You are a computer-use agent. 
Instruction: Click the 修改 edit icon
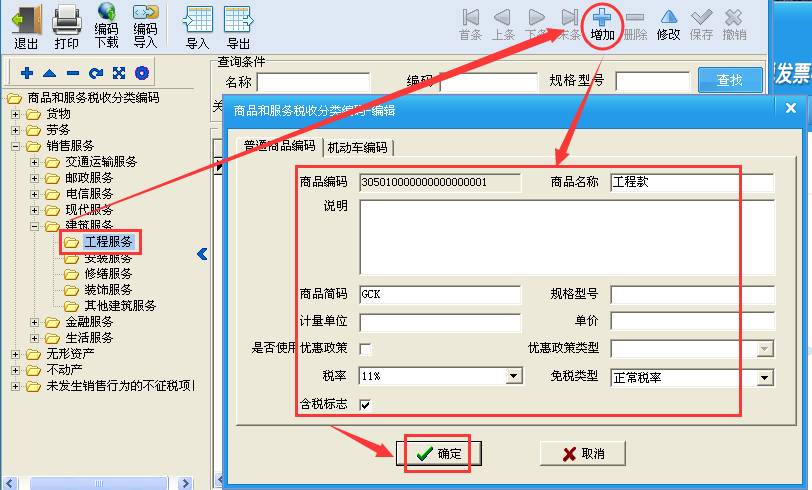(x=669, y=18)
